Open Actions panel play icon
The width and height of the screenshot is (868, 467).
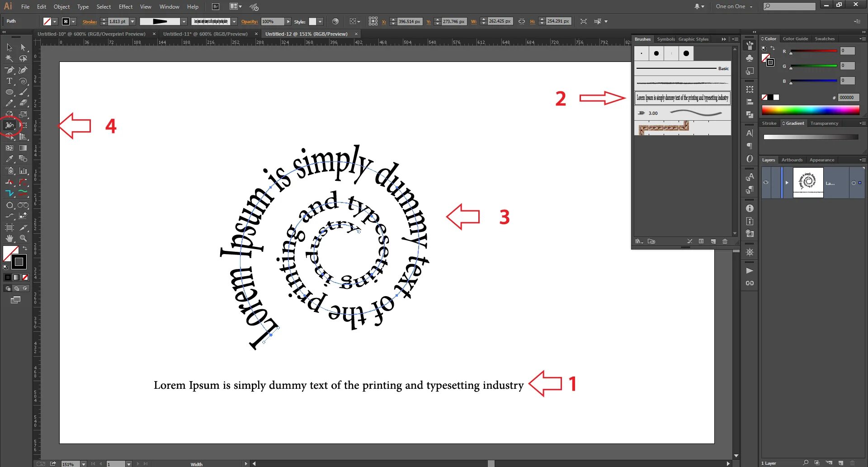[750, 271]
